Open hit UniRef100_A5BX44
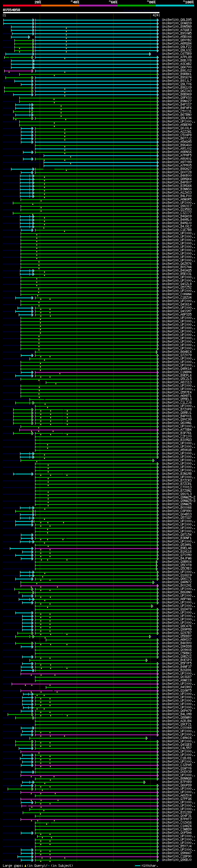 pos(176,37)
